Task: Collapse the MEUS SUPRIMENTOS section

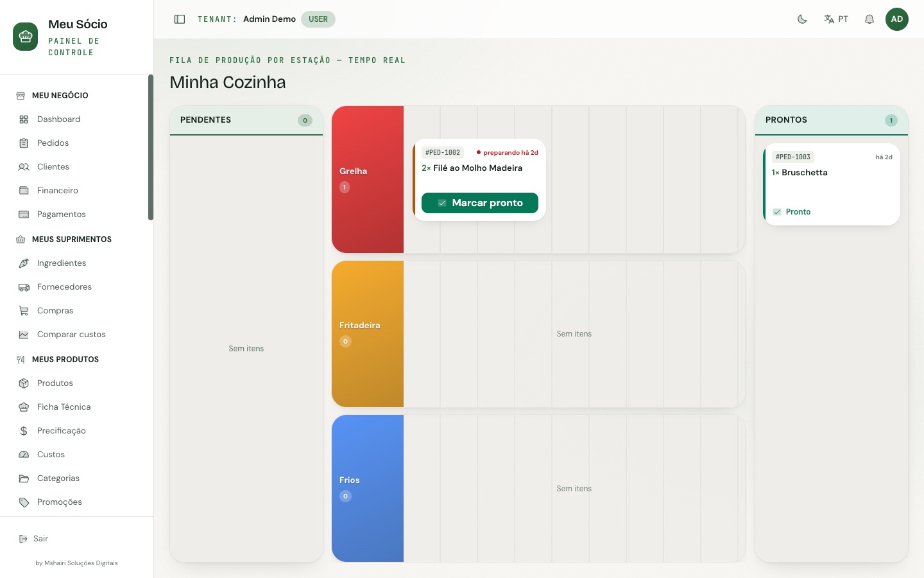Action: (72, 240)
